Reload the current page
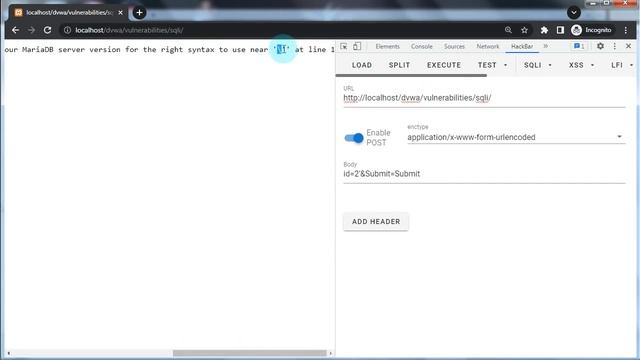Screen dimensions: 640x360 point(47,30)
